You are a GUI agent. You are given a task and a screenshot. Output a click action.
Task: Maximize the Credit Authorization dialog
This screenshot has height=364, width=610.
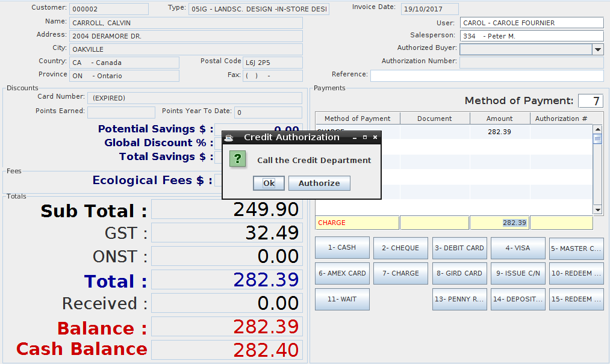[365, 137]
